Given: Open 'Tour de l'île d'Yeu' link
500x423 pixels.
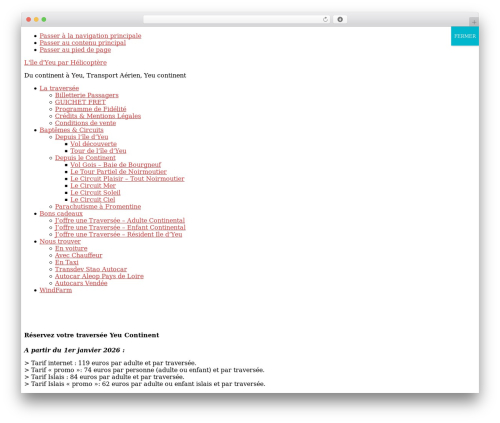Looking at the screenshot, I should point(98,151).
